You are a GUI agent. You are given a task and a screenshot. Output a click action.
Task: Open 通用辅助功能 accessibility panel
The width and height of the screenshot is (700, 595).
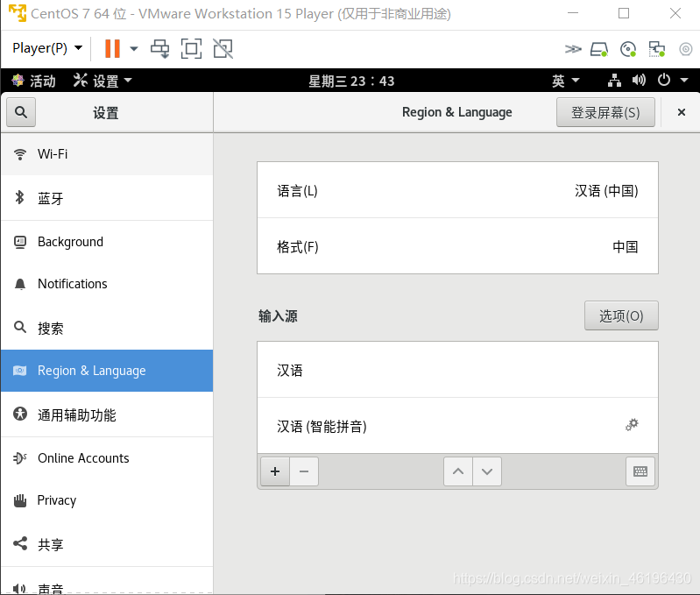(107, 414)
